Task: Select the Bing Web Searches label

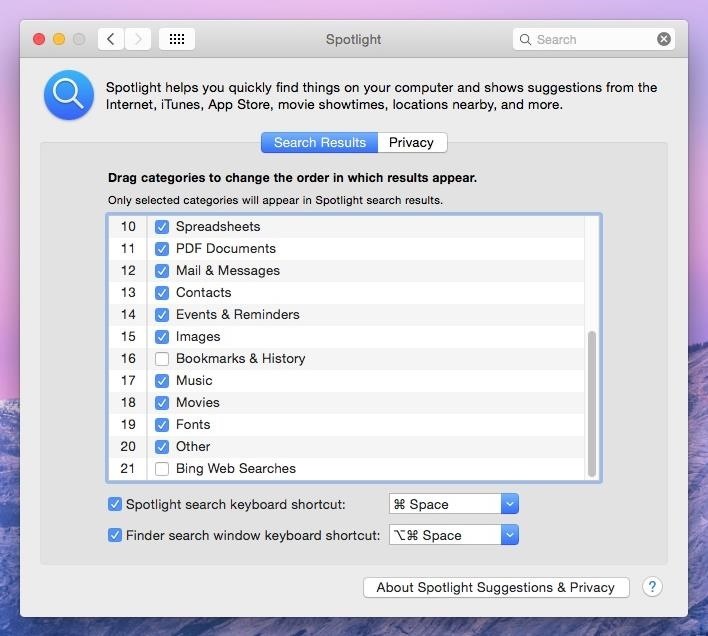Action: pyautogui.click(x=236, y=469)
